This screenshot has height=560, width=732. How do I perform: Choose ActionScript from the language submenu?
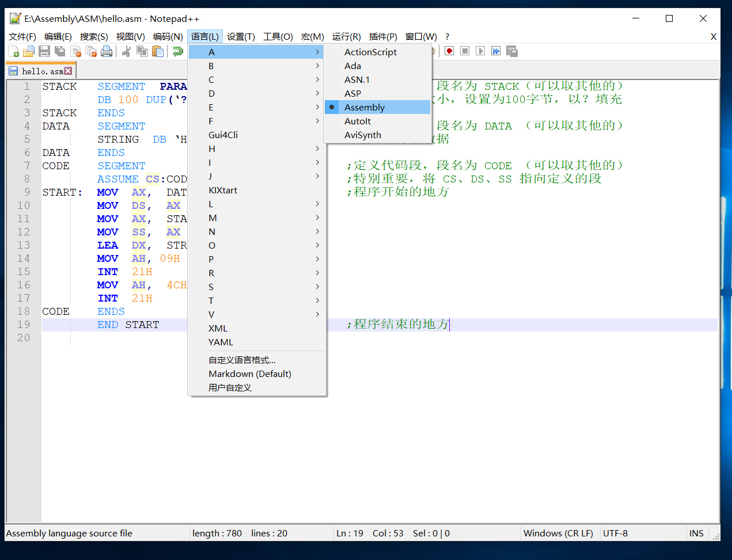[378, 52]
